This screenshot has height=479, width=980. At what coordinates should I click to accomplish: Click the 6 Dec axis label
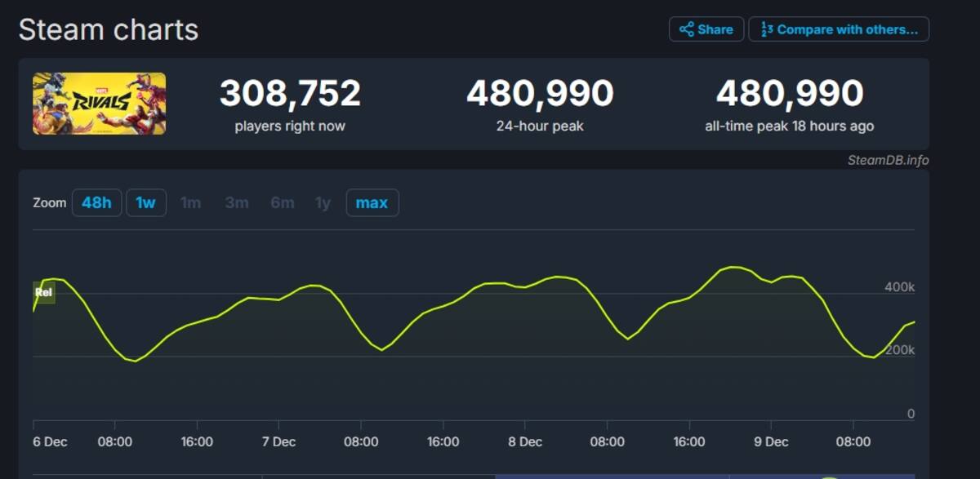coord(51,442)
